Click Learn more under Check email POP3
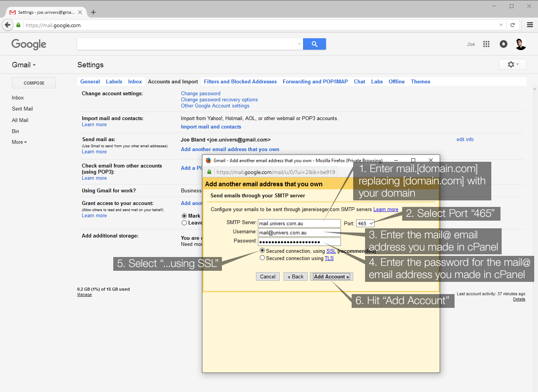This screenshot has height=392, width=538. pos(94,178)
